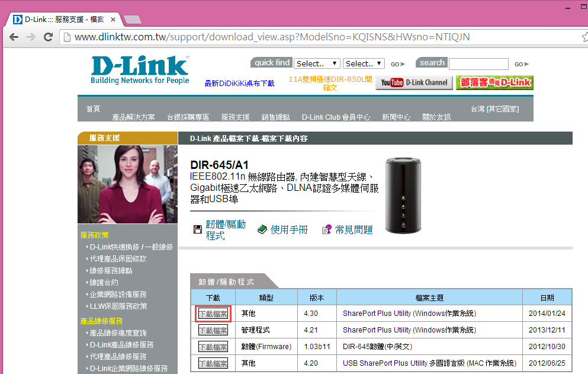
Task: Click the DIR-645/A1 model heading
Action: [x=219, y=165]
